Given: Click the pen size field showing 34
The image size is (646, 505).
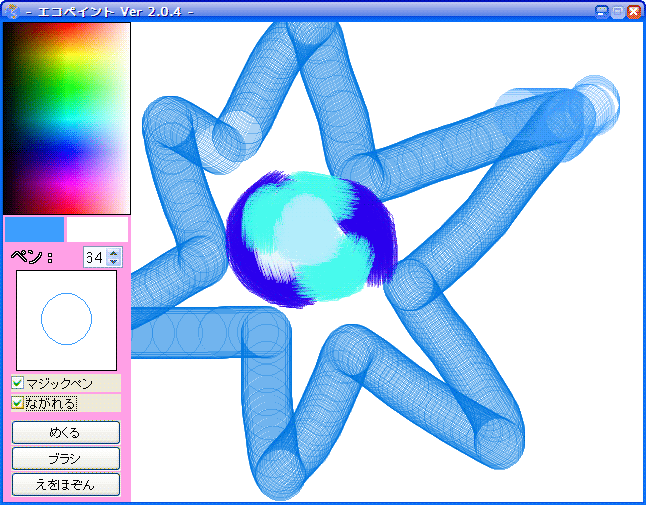Looking at the screenshot, I should 95,257.
